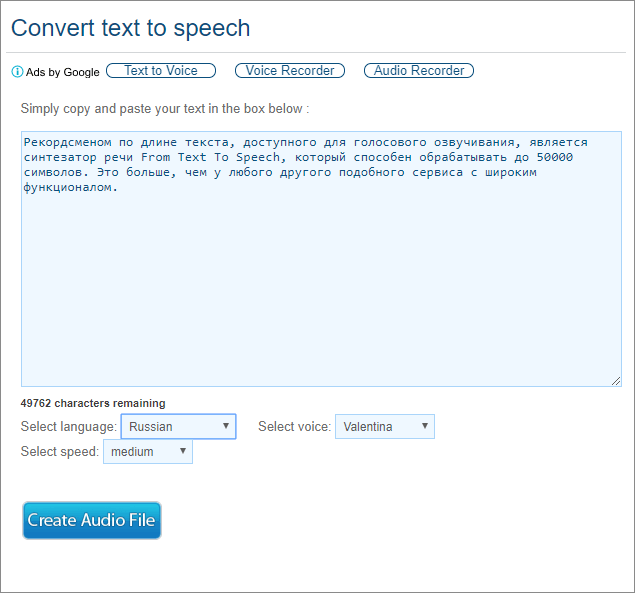The height and width of the screenshot is (593, 635).
Task: Click the 'Ads by Google' label
Action: (62, 72)
